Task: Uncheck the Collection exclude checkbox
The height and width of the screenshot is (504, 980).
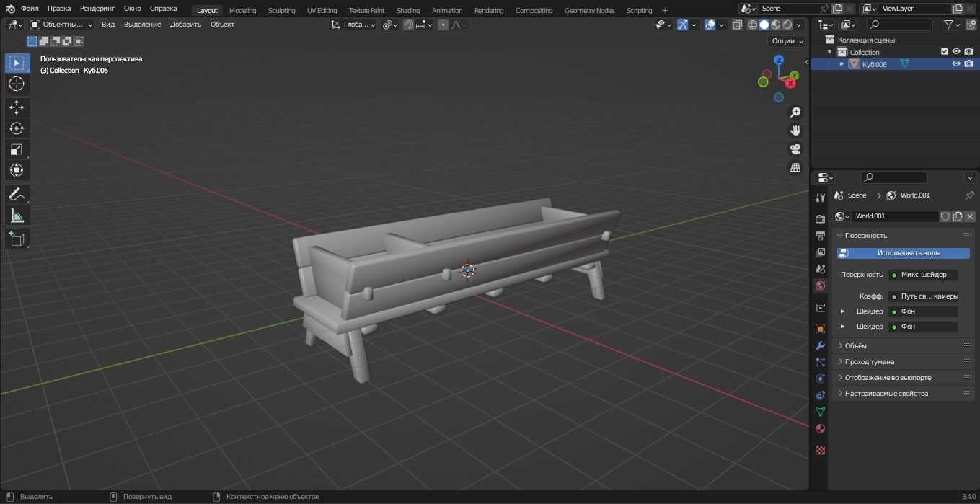Action: 944,52
